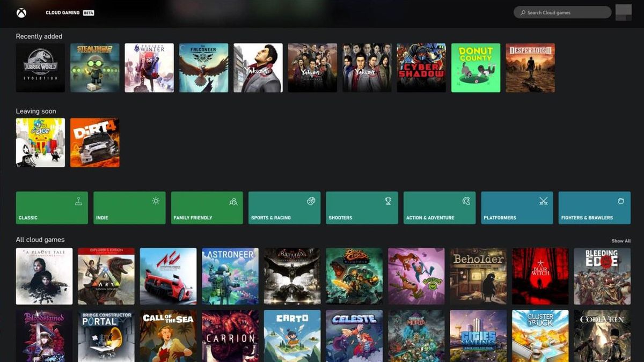
Task: Launch The Falconeer game tile
Action: pyautogui.click(x=203, y=68)
